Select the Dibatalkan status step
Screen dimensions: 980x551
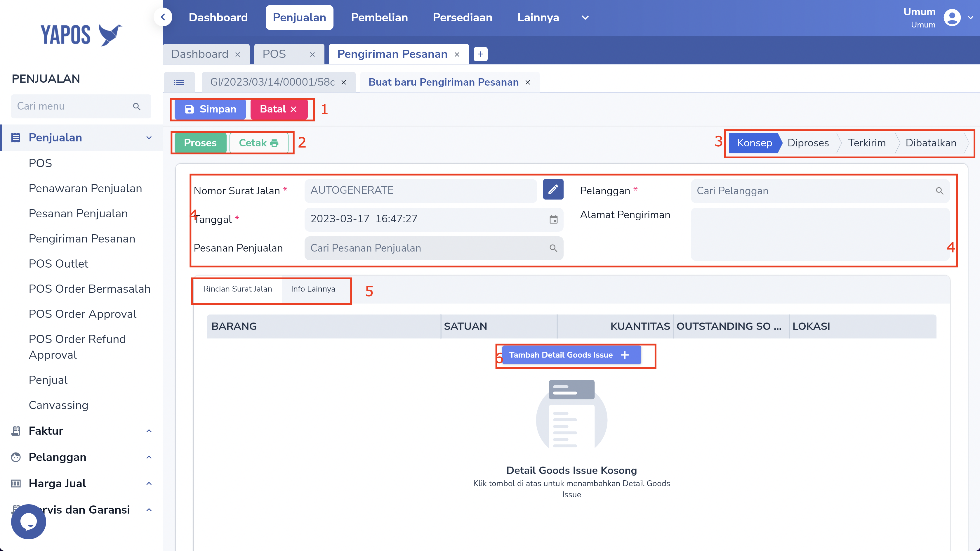point(931,143)
